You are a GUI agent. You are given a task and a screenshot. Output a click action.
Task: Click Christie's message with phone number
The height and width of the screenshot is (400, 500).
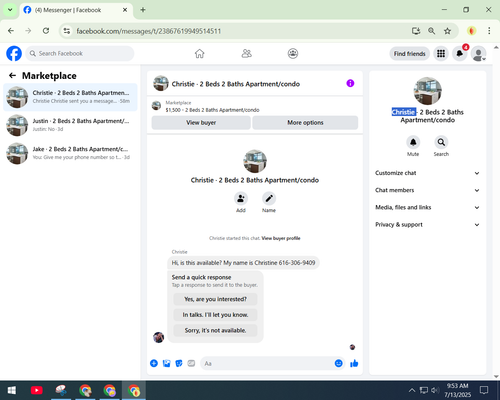coord(243,263)
